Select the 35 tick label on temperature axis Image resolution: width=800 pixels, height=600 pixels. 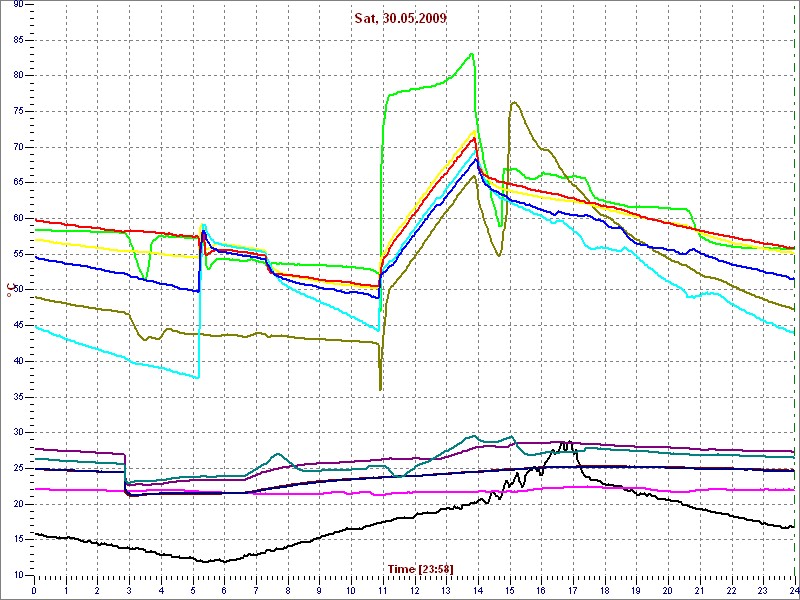17,397
